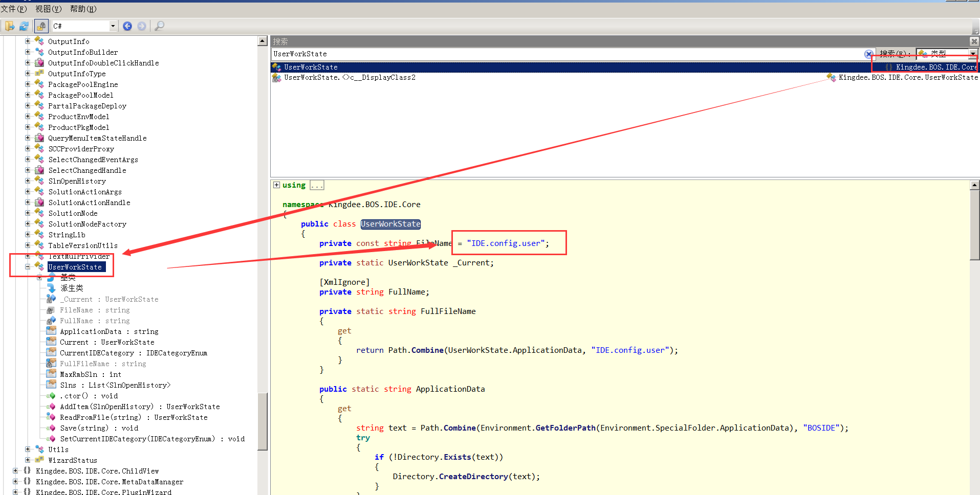The height and width of the screenshot is (495, 980).
Task: Click the class icon beside WizardStatus
Action: (39, 460)
